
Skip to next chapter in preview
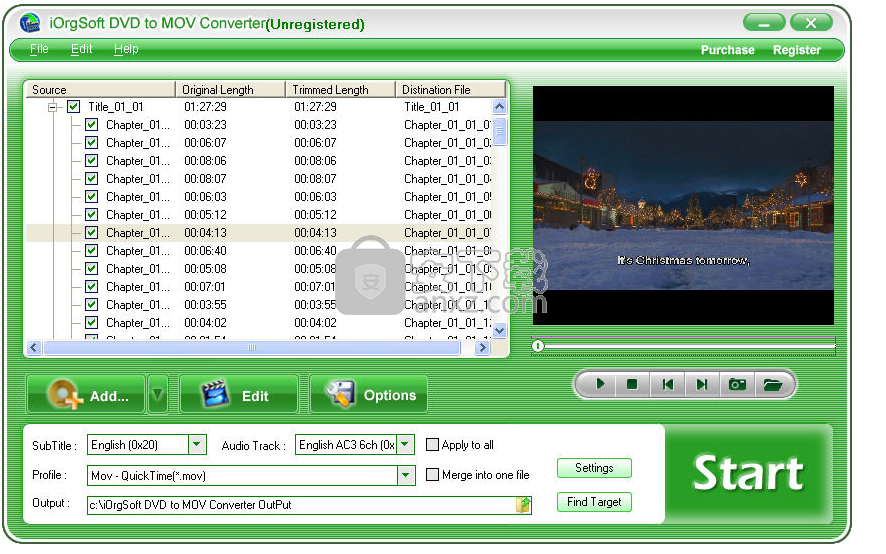[x=702, y=384]
